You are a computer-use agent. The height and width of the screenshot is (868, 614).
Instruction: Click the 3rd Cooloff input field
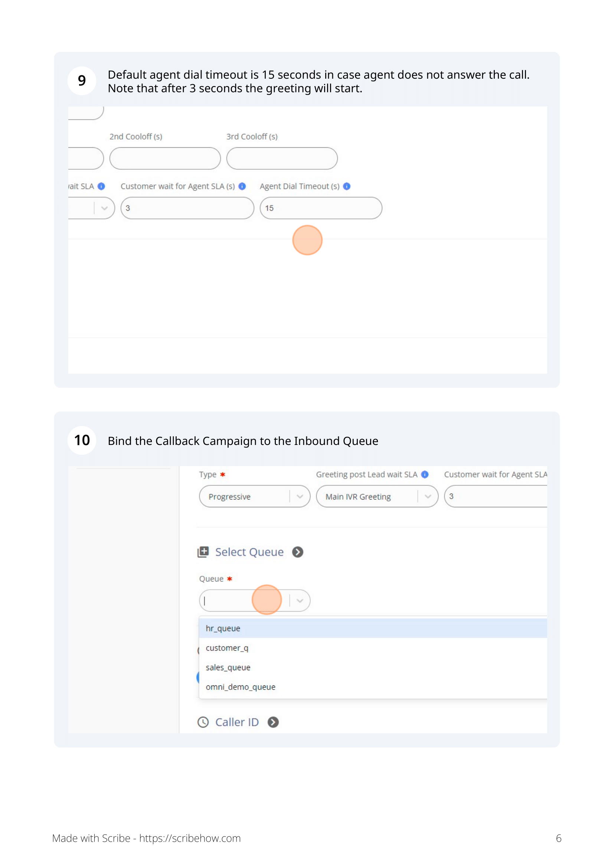click(x=282, y=158)
